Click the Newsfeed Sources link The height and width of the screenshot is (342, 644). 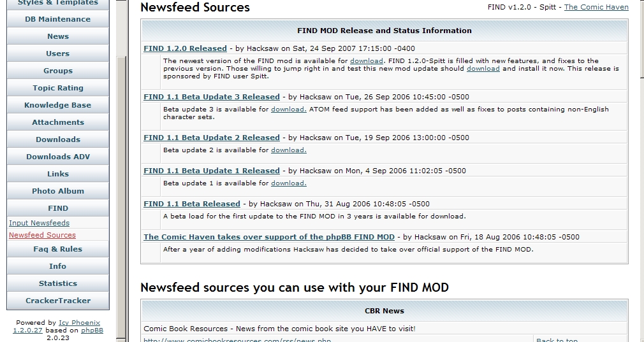(42, 235)
